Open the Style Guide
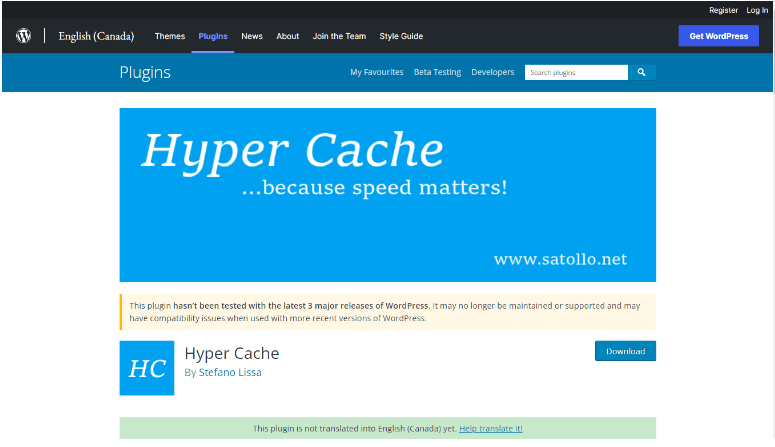 pos(401,36)
